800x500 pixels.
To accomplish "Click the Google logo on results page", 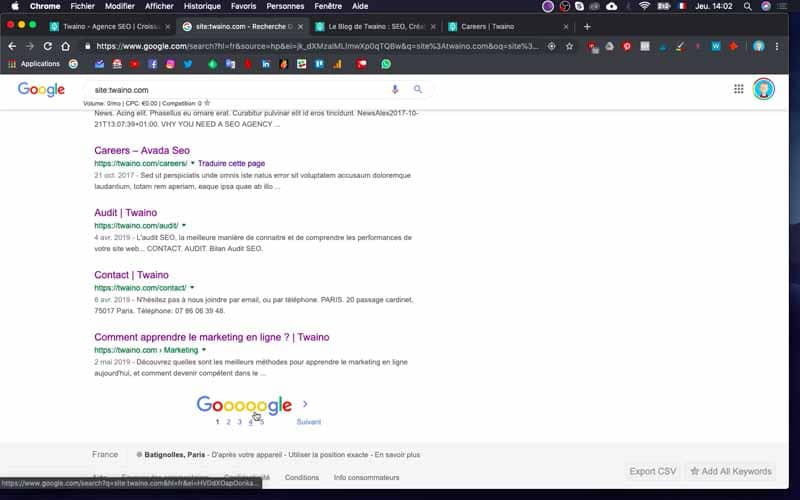I will pos(41,90).
